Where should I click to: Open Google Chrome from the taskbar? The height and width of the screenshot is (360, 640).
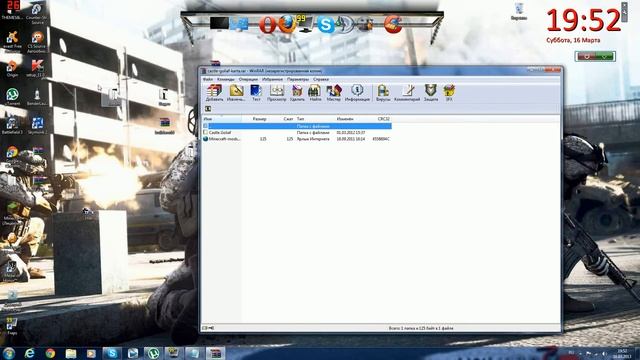(x=50, y=353)
